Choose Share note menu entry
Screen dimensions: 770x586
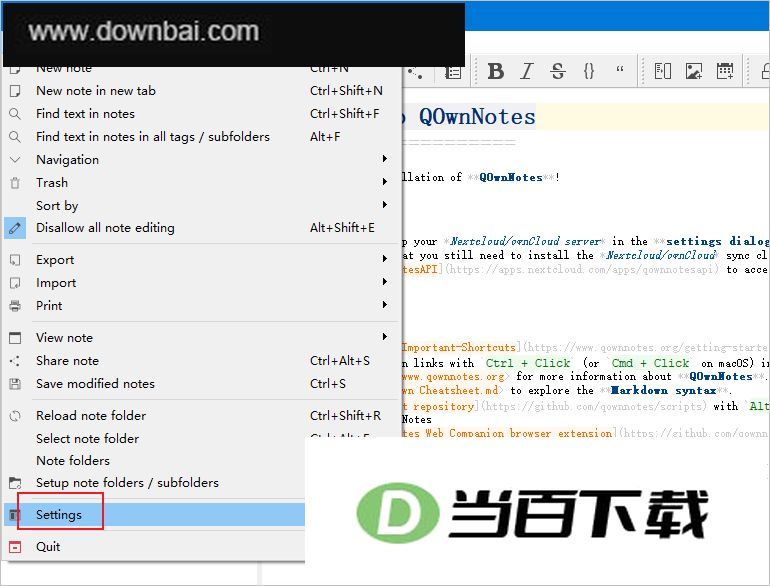[x=203, y=361]
